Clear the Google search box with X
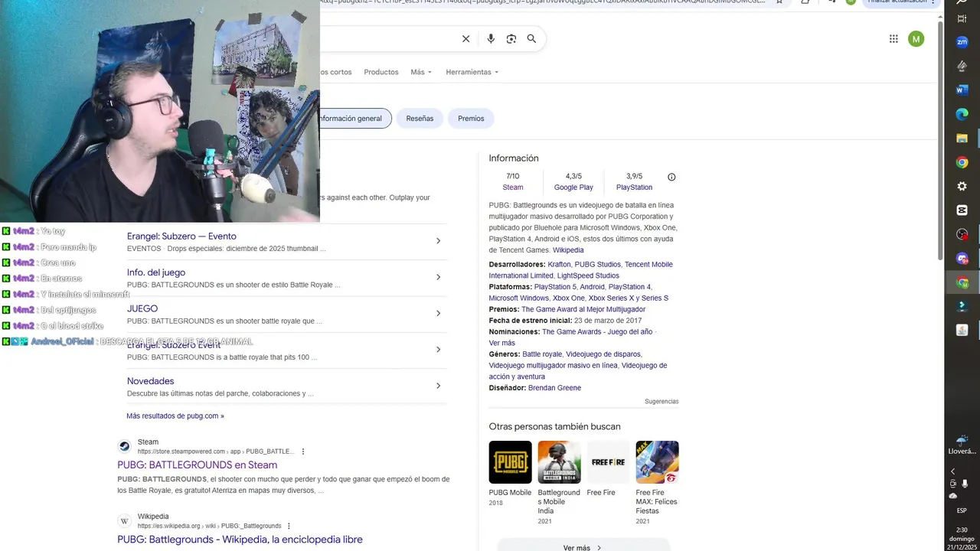This screenshot has width=980, height=551. click(x=465, y=39)
